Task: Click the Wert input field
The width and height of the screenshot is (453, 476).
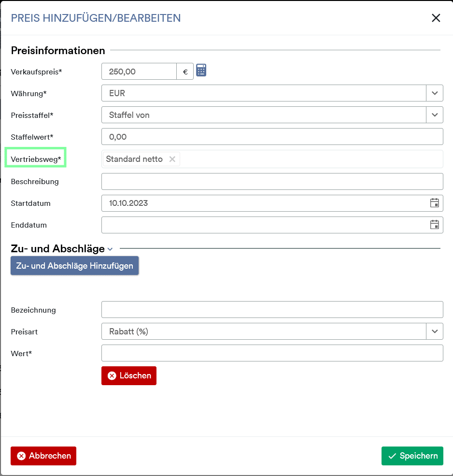Action: pyautogui.click(x=272, y=353)
